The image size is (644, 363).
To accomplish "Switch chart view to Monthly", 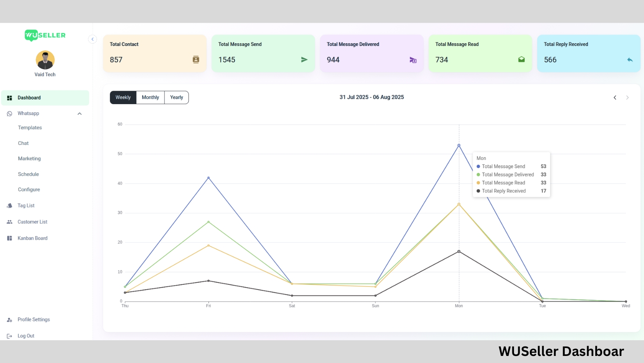I will point(150,97).
